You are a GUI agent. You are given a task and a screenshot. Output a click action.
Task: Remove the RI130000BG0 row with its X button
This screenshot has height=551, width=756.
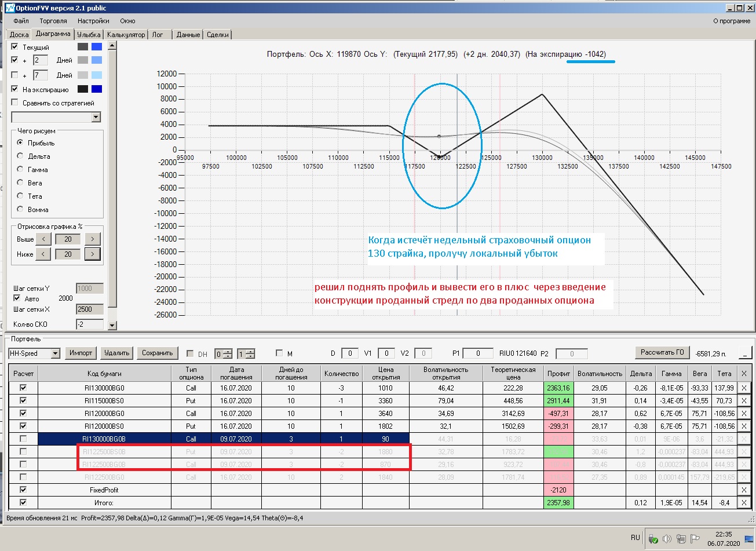[744, 388]
